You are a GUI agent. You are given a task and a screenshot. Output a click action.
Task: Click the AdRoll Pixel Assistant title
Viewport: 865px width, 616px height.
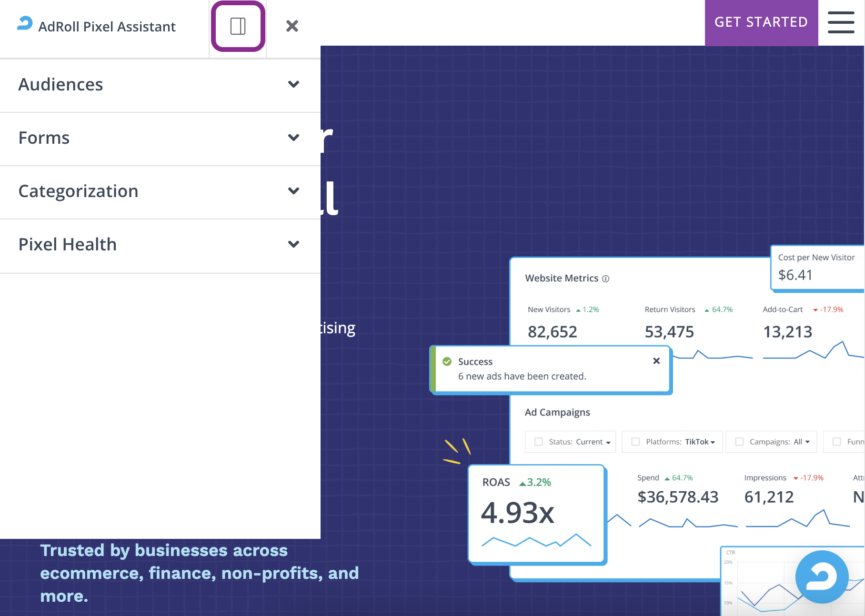(x=107, y=27)
